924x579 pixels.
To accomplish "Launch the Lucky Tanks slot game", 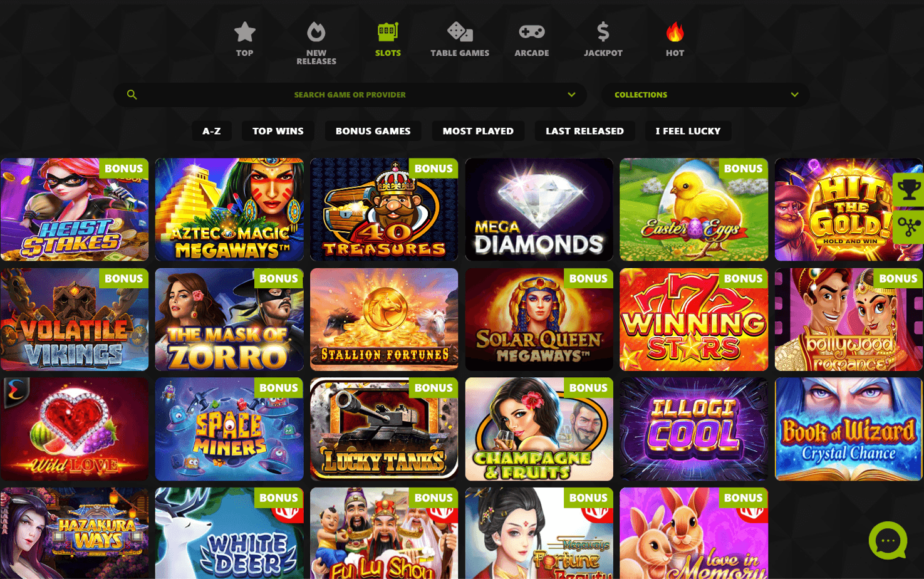I will (384, 429).
